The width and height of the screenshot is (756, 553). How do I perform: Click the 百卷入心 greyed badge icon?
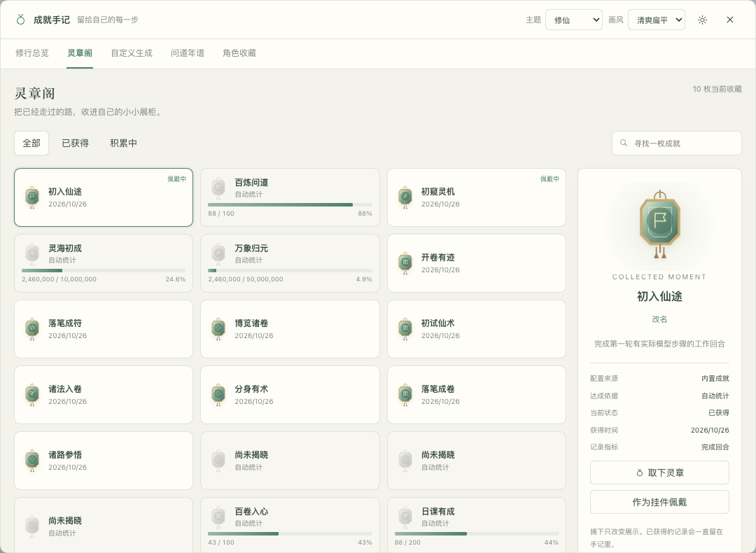pyautogui.click(x=218, y=517)
